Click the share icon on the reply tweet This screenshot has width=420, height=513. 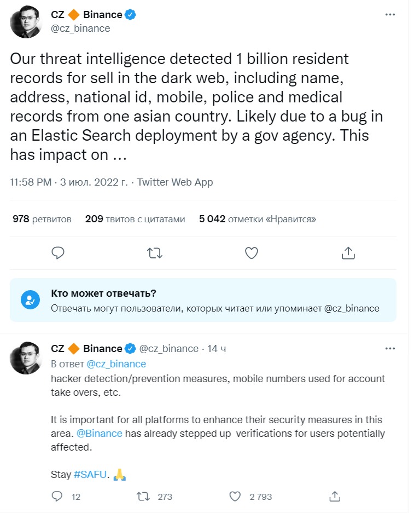[336, 497]
